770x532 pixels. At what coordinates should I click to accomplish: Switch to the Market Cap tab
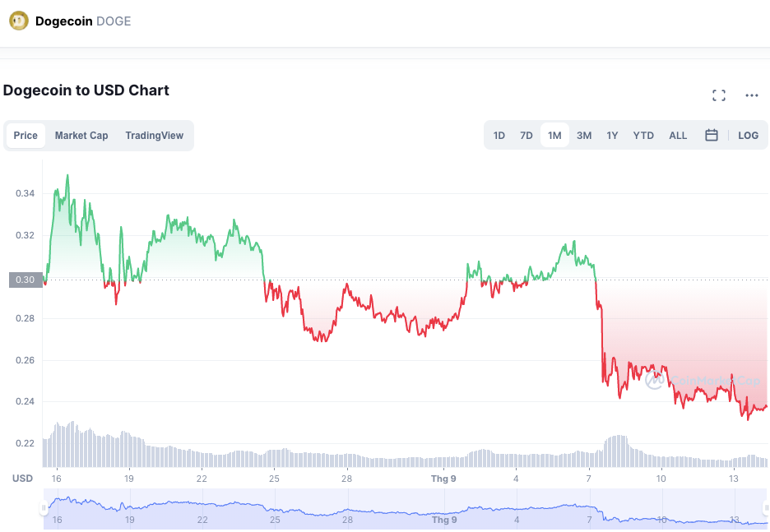point(81,136)
